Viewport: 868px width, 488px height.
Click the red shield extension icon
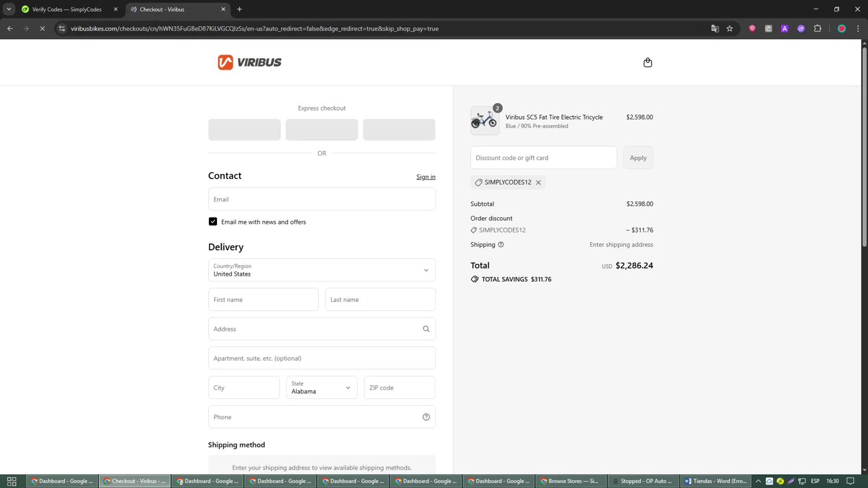point(752,28)
